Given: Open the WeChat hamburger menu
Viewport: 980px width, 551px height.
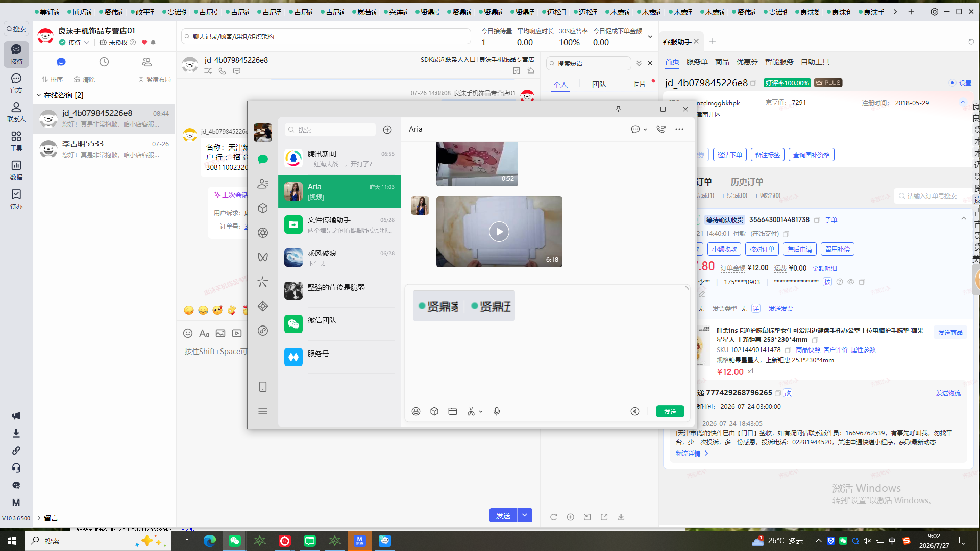Looking at the screenshot, I should pyautogui.click(x=263, y=411).
